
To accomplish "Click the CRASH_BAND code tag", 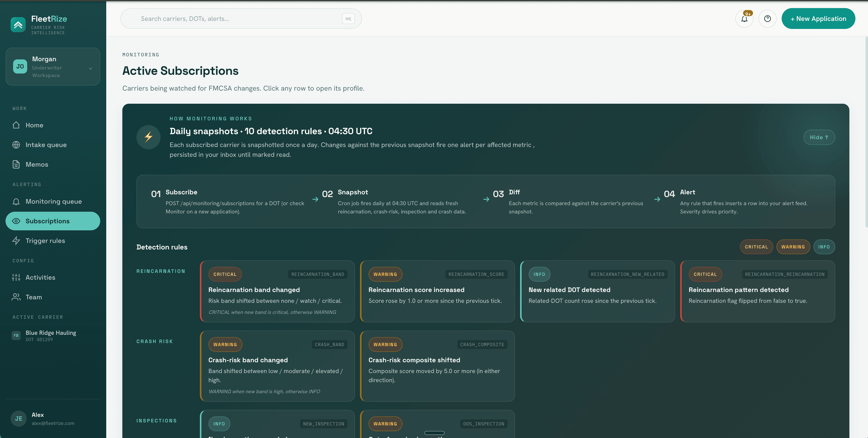I will 330,345.
